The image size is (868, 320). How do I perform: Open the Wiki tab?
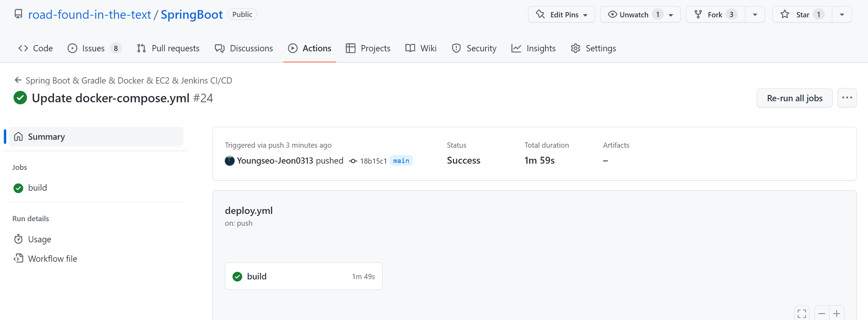click(421, 48)
